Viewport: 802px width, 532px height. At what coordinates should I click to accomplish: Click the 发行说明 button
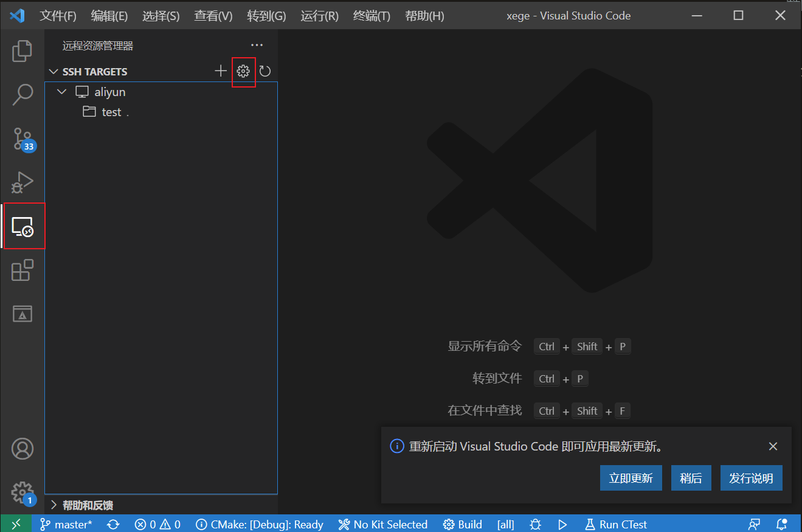(x=752, y=478)
